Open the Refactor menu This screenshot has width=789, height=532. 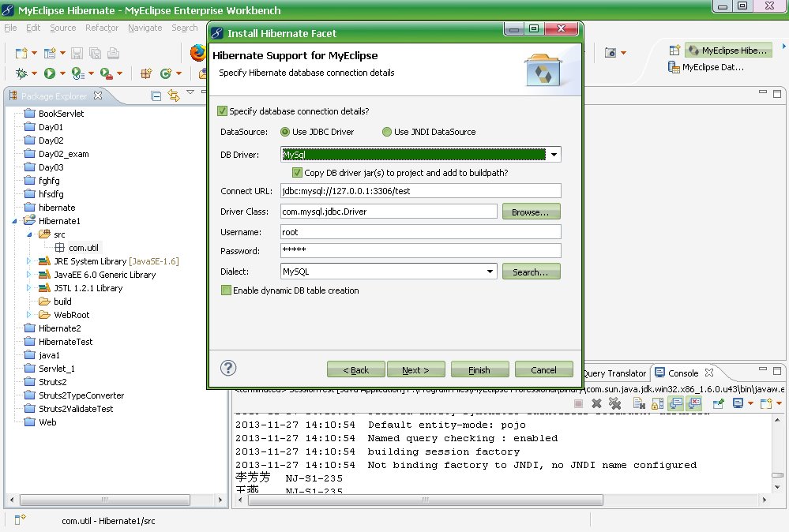click(x=102, y=28)
